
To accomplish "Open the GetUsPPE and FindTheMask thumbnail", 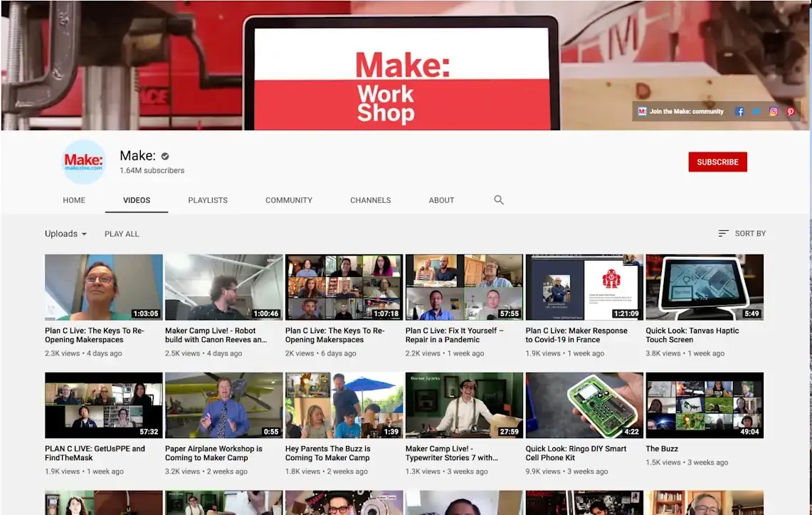I will [104, 405].
